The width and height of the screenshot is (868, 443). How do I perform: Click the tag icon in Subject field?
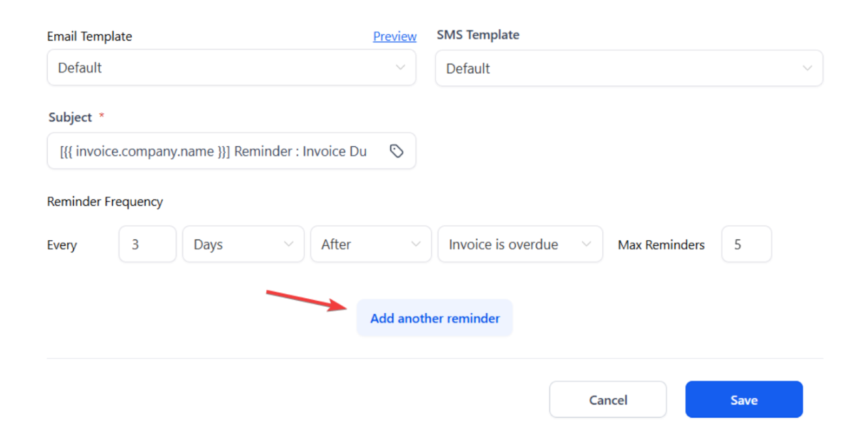click(396, 151)
